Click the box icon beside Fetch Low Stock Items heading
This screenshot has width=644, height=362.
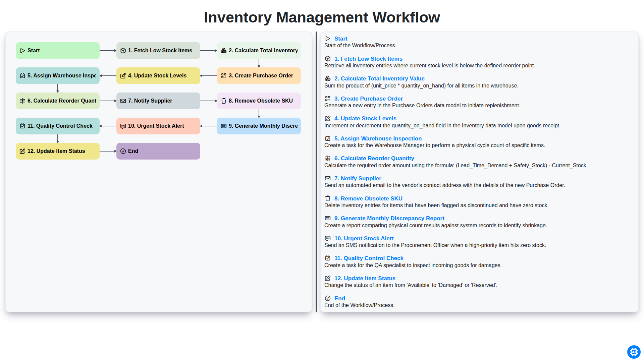[328, 59]
